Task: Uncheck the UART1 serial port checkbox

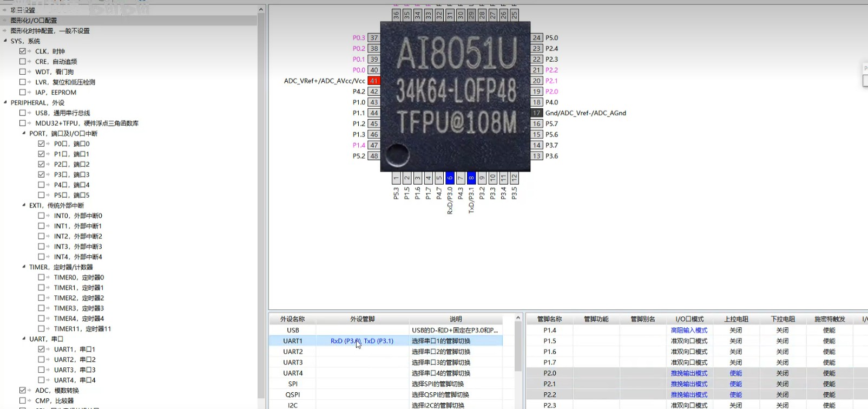Action: (x=41, y=349)
